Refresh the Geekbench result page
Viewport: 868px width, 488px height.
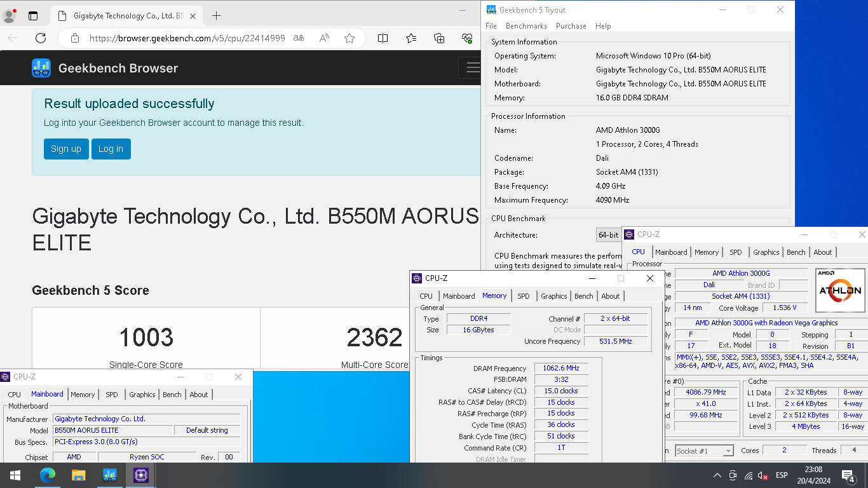pos(41,38)
